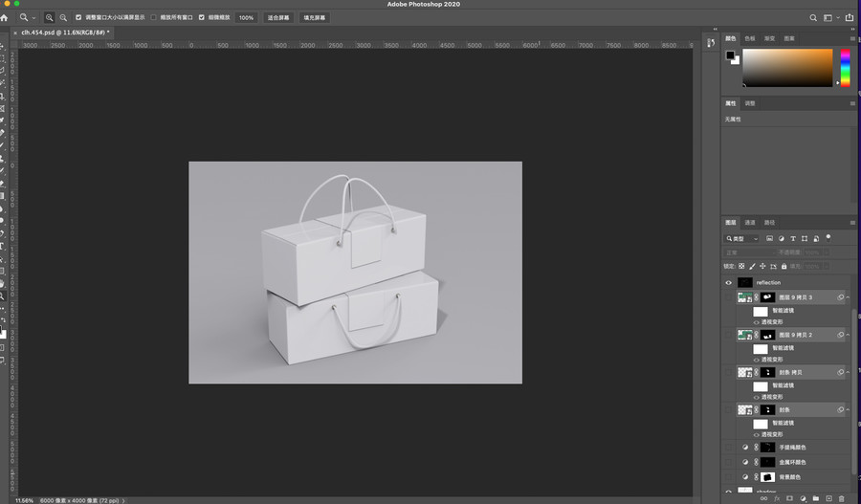Lock image pixels brush icon
The width and height of the screenshot is (861, 504).
tap(752, 266)
